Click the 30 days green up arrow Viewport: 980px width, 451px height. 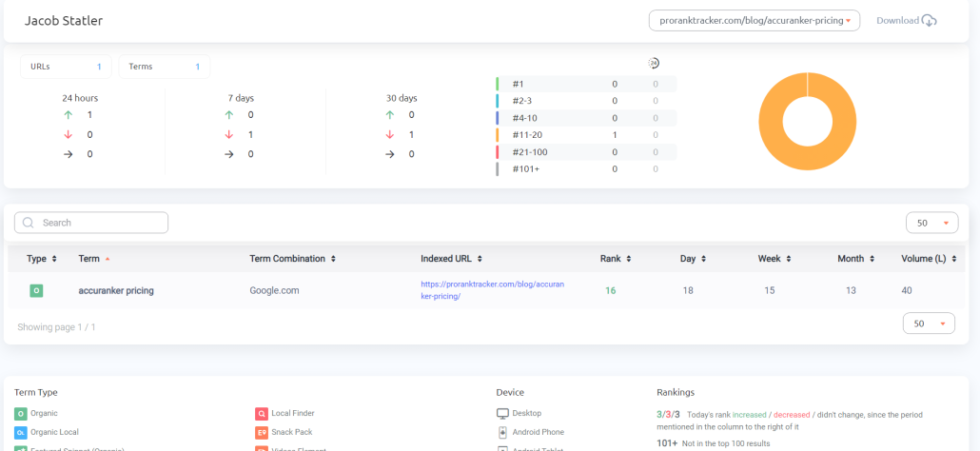(390, 115)
